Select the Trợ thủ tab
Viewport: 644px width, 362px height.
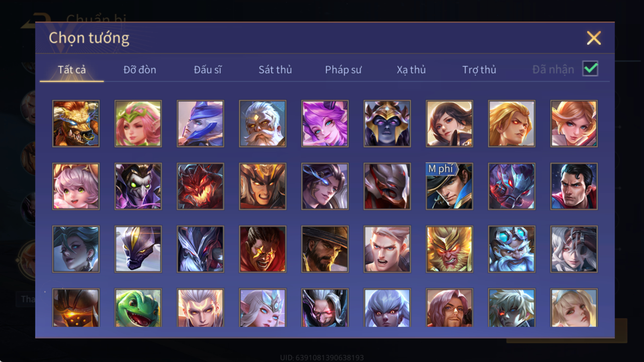click(x=479, y=70)
